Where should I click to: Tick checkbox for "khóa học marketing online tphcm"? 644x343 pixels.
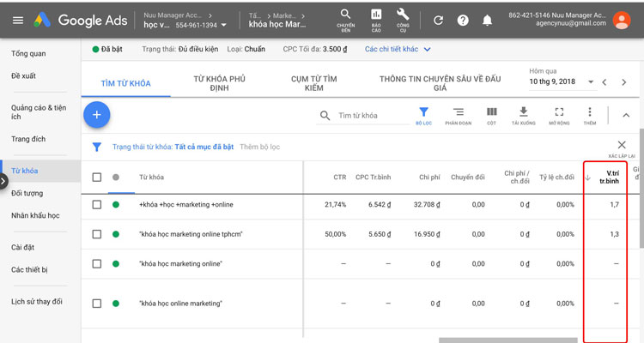click(x=96, y=234)
